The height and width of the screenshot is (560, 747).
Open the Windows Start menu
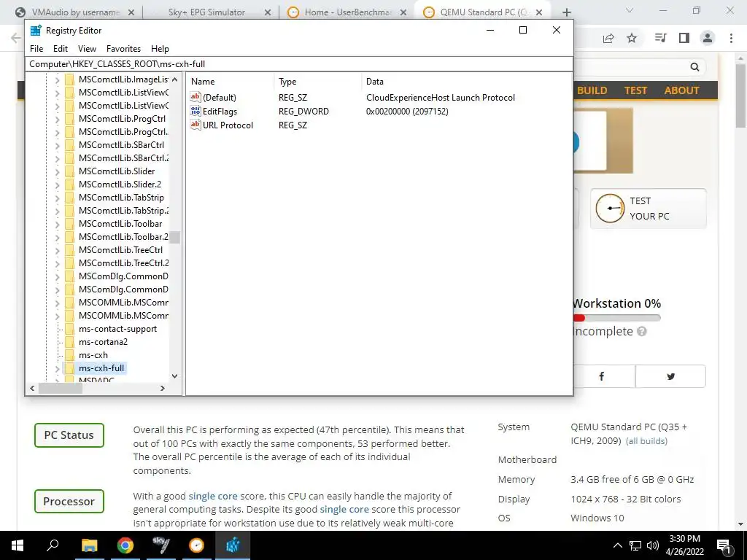[x=18, y=545]
